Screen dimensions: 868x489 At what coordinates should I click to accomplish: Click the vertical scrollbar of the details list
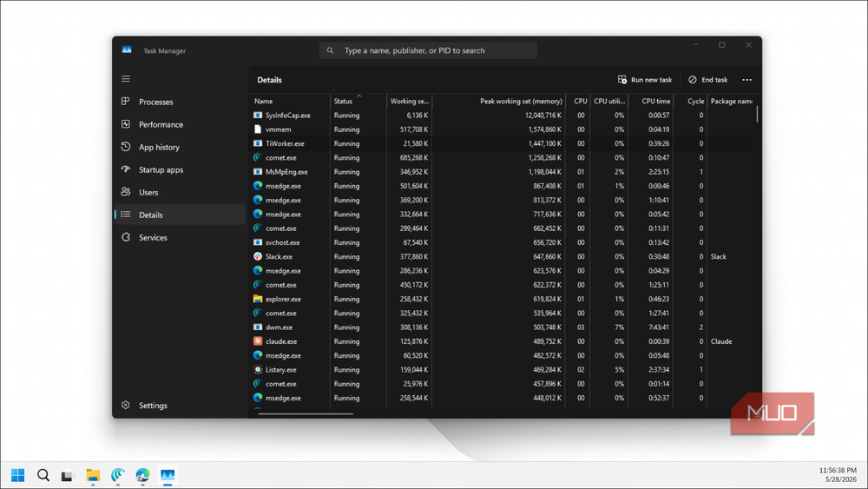(757, 114)
